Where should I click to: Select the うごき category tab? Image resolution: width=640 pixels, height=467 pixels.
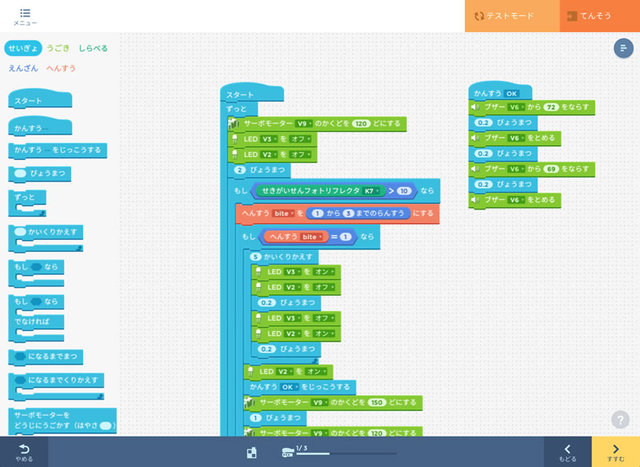coord(58,48)
